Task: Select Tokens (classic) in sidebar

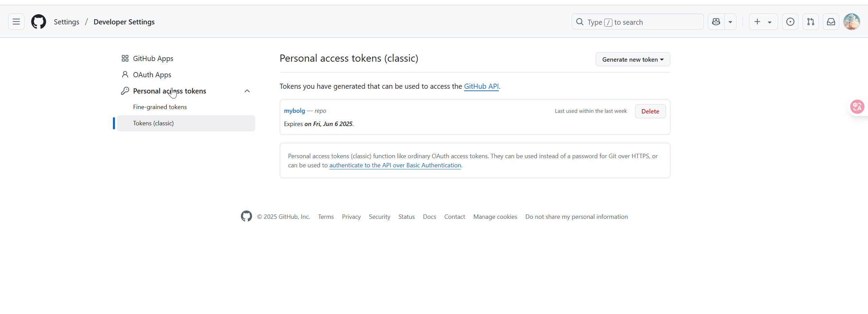Action: [x=153, y=123]
